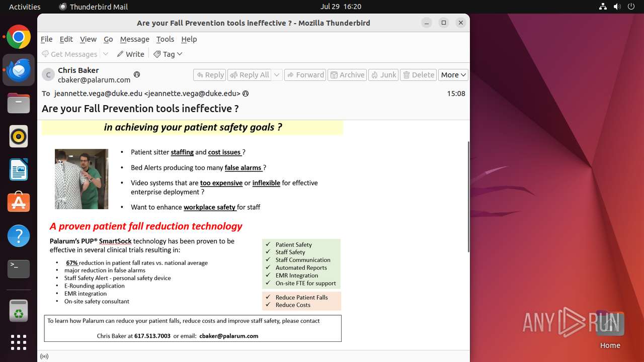Archive this message
The image size is (644, 362).
click(347, 75)
